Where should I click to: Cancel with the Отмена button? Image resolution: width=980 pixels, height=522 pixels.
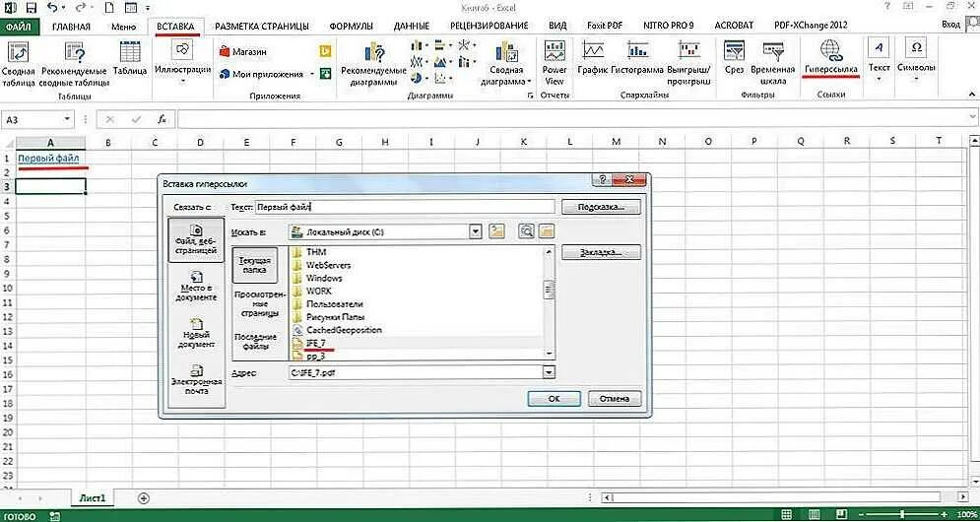(616, 398)
